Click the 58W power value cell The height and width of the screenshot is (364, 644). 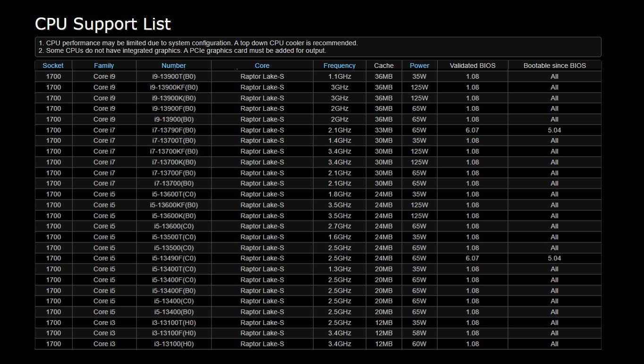click(419, 333)
